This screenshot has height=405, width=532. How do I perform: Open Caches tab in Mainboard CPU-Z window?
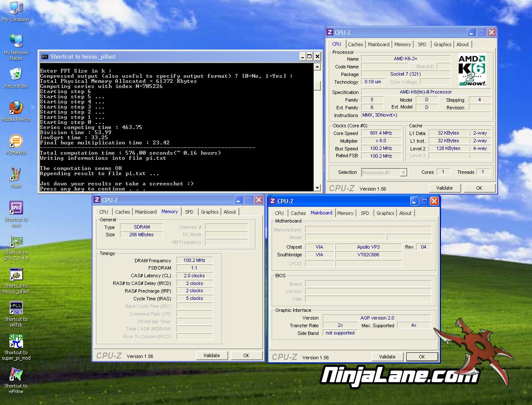pos(298,213)
